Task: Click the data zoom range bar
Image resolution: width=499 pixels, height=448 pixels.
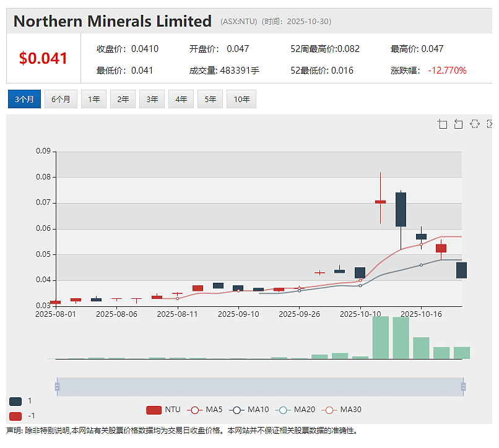Action: click(x=260, y=387)
